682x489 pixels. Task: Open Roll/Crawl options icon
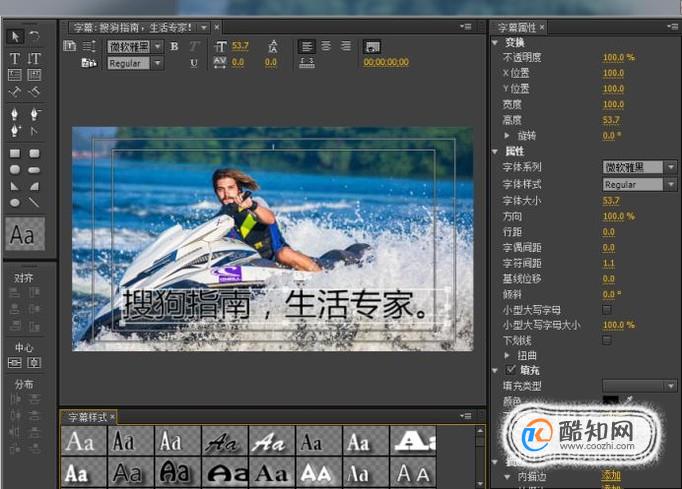click(x=89, y=46)
